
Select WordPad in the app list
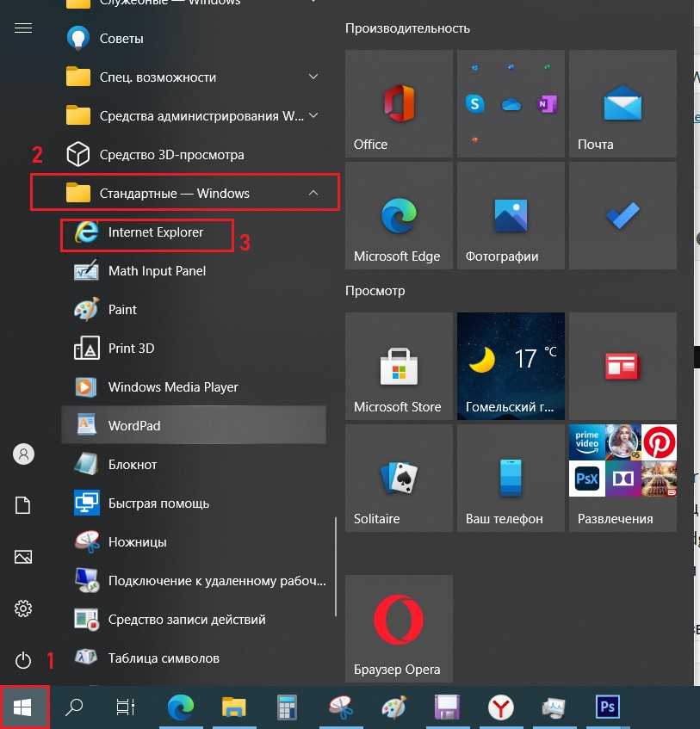134,426
